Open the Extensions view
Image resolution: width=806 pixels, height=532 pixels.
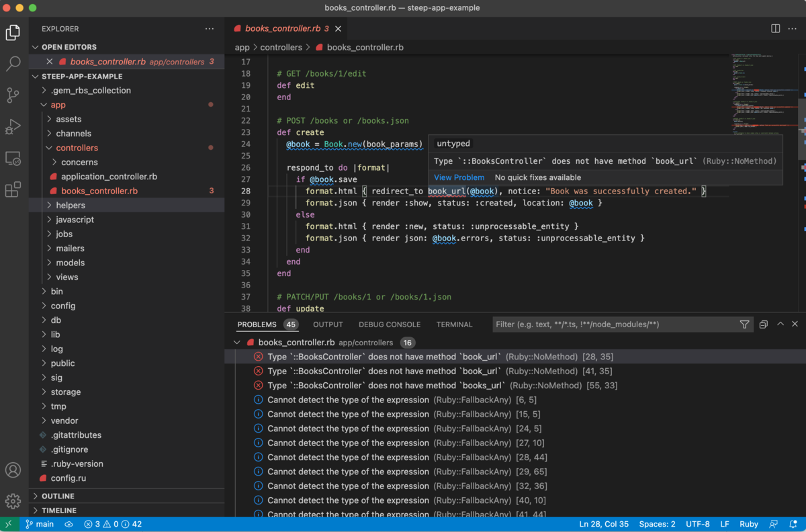(x=13, y=189)
